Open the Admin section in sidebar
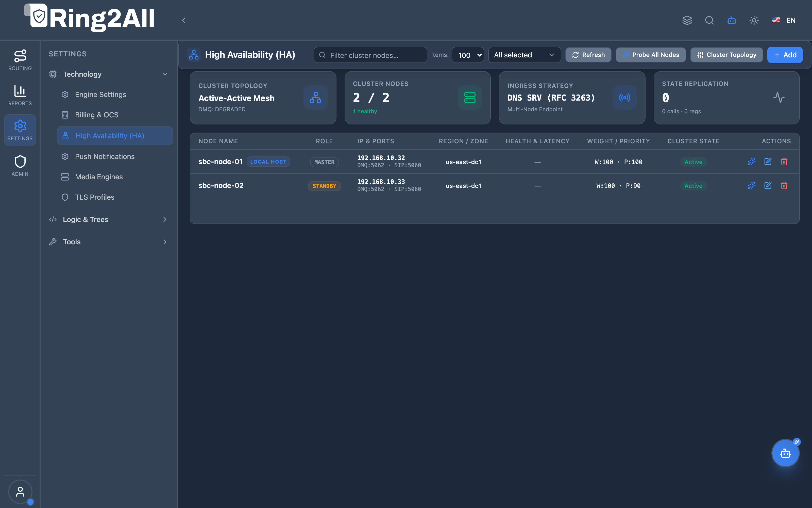 pos(20,166)
